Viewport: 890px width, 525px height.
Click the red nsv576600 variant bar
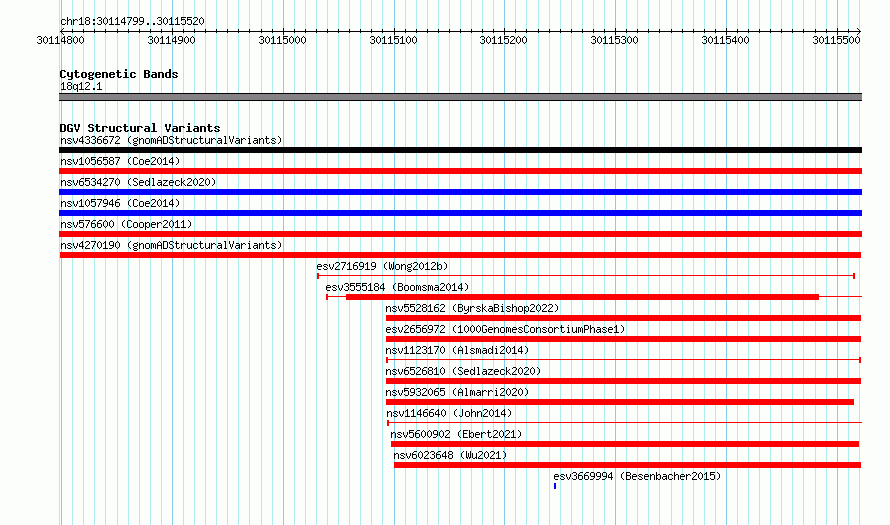pyautogui.click(x=460, y=234)
